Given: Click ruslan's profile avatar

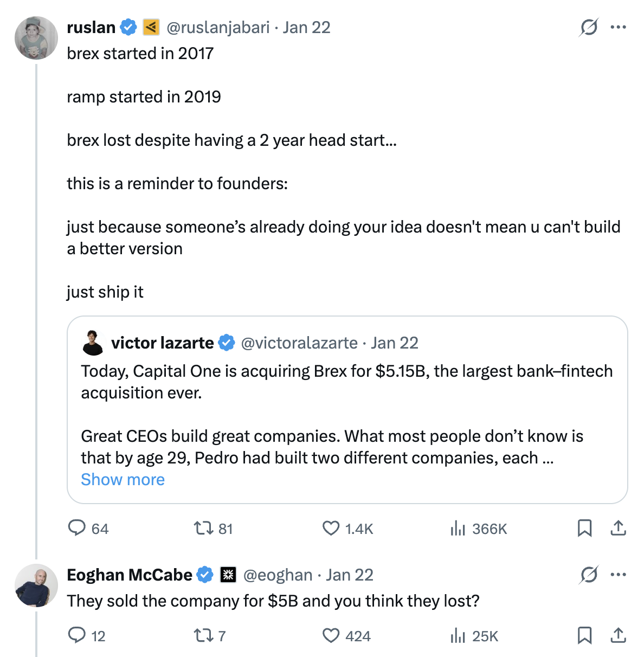Looking at the screenshot, I should (x=36, y=38).
